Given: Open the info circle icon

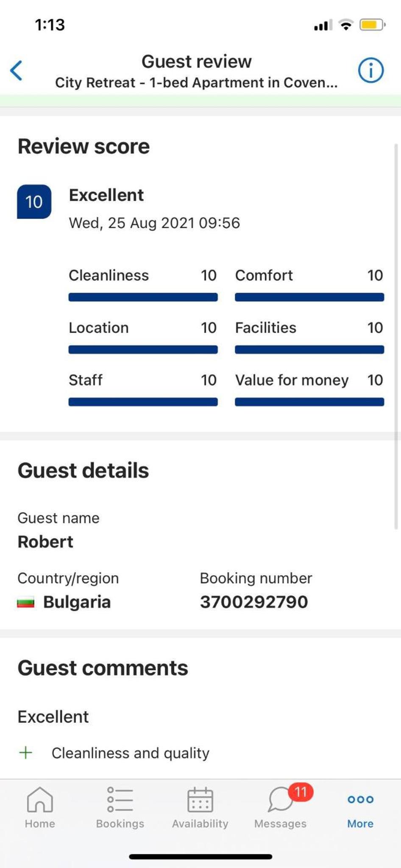Looking at the screenshot, I should coord(371,70).
